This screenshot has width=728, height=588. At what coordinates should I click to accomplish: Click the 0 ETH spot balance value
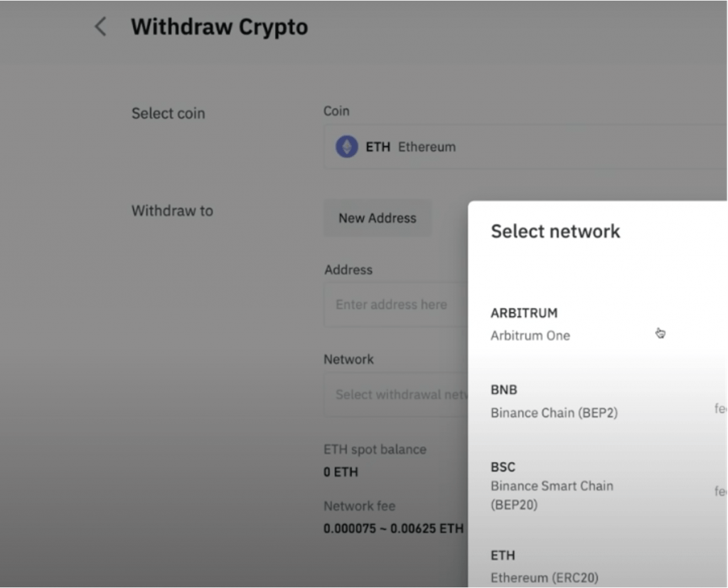click(341, 472)
